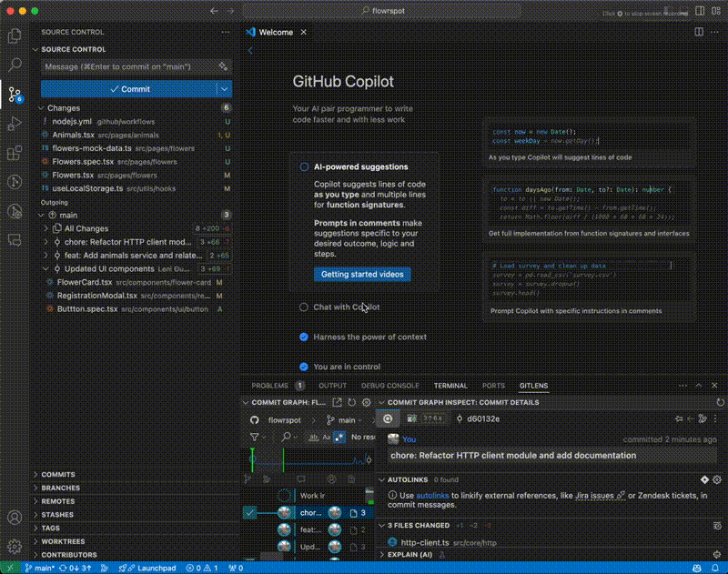Click the flowrspot GitHub repository icon

(255, 420)
